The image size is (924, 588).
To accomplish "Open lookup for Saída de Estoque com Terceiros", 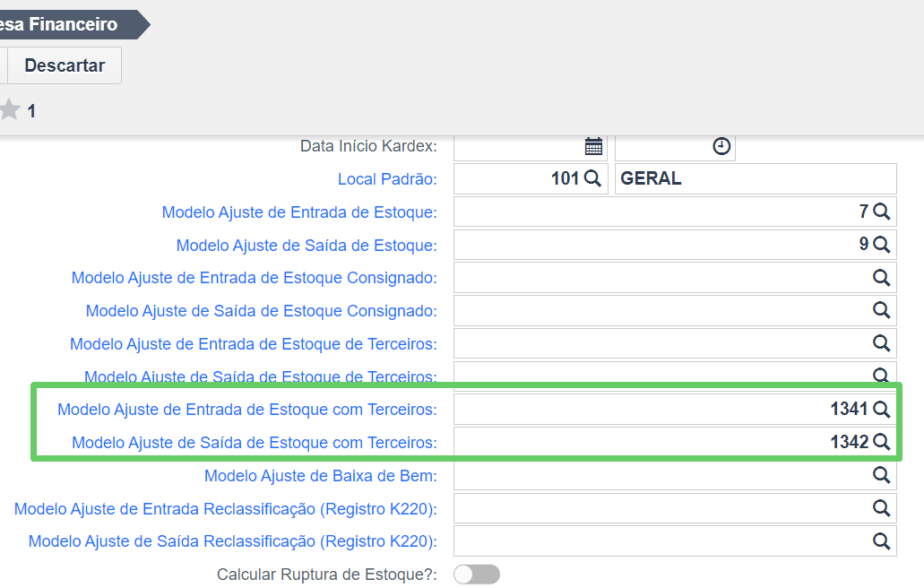I will pyautogui.click(x=882, y=442).
